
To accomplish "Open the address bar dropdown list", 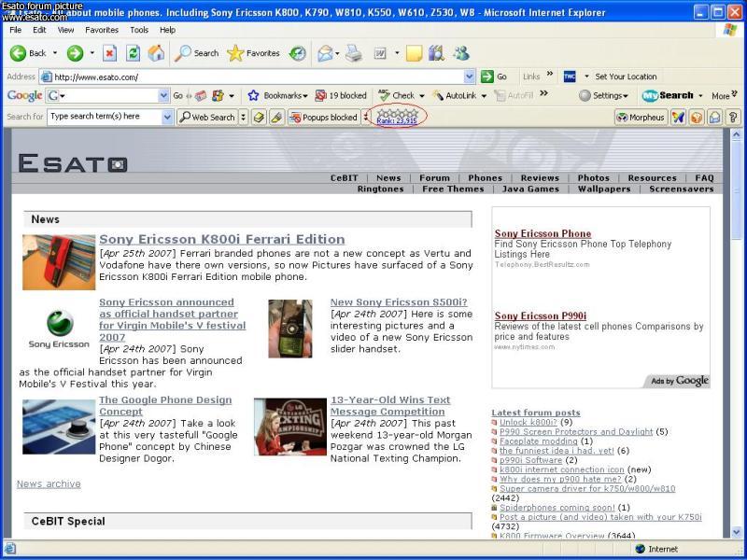I will pyautogui.click(x=470, y=77).
